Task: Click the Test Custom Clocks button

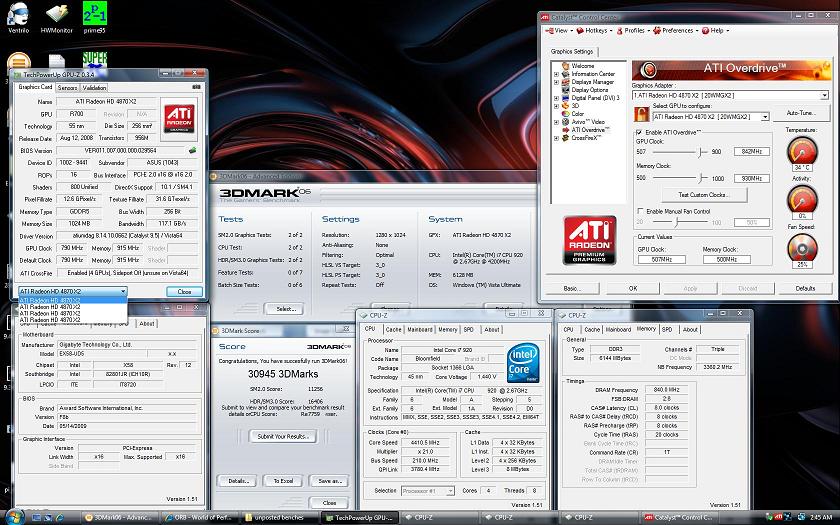Action: tap(704, 195)
